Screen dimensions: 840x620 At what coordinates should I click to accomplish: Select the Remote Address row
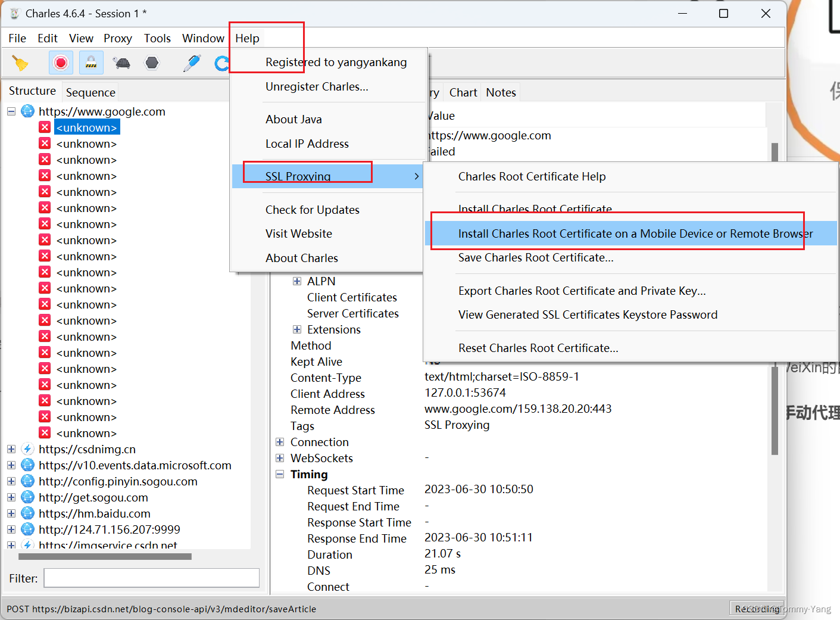[332, 410]
